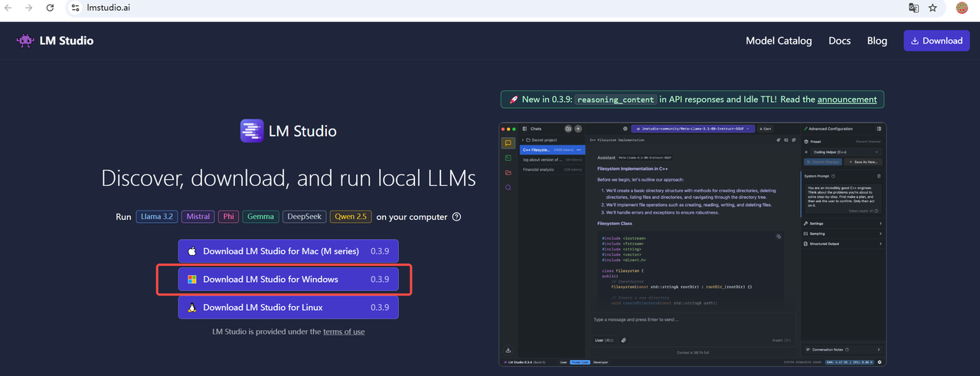Viewport: 980px width, 376px height.
Task: Toggle the User role button in preview
Action: click(x=604, y=340)
